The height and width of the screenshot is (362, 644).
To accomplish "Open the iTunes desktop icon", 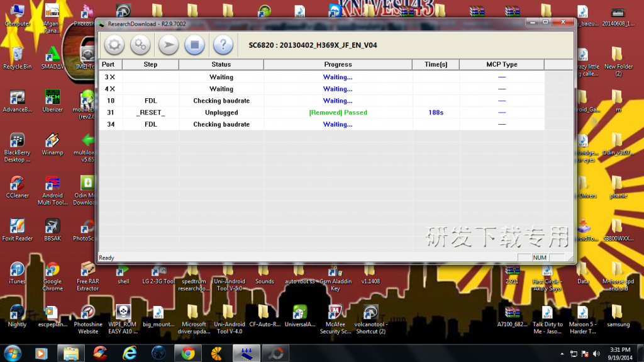I will (17, 273).
